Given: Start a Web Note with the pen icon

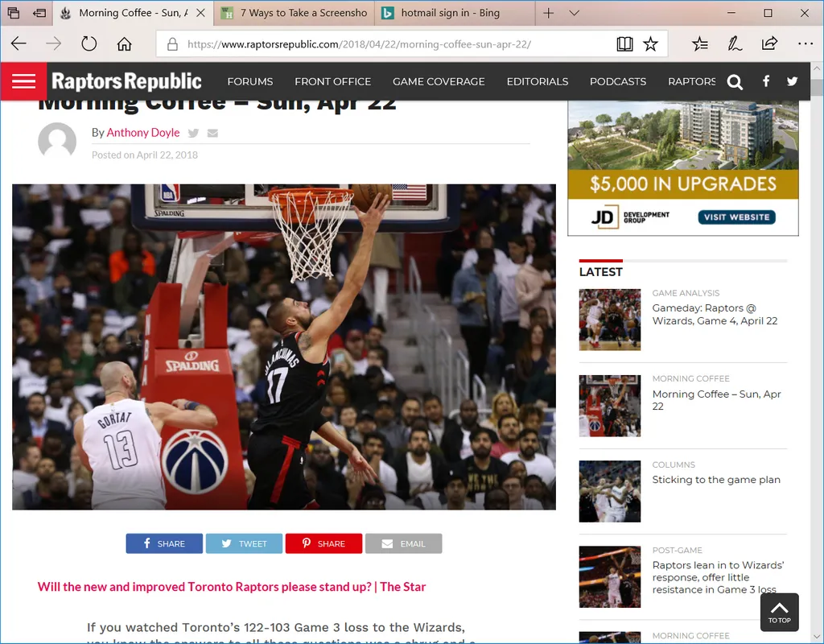Looking at the screenshot, I should [734, 44].
